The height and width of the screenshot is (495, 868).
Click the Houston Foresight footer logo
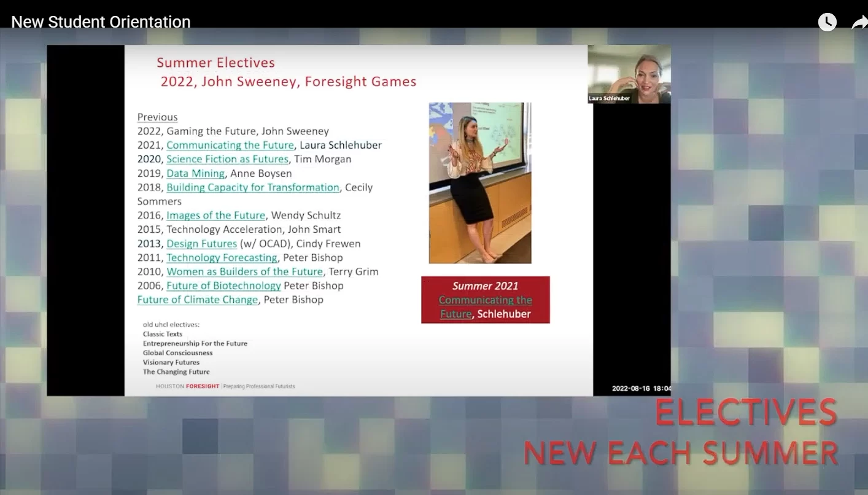[x=187, y=386]
